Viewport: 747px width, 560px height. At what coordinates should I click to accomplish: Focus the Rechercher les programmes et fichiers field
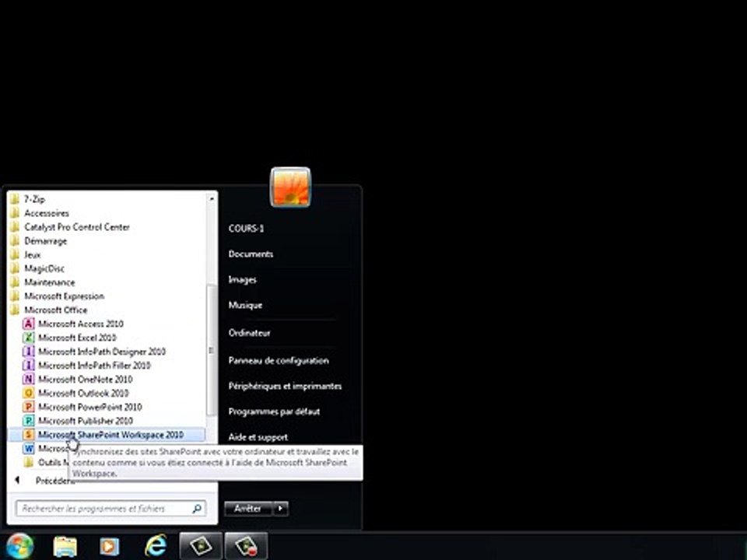point(110,509)
